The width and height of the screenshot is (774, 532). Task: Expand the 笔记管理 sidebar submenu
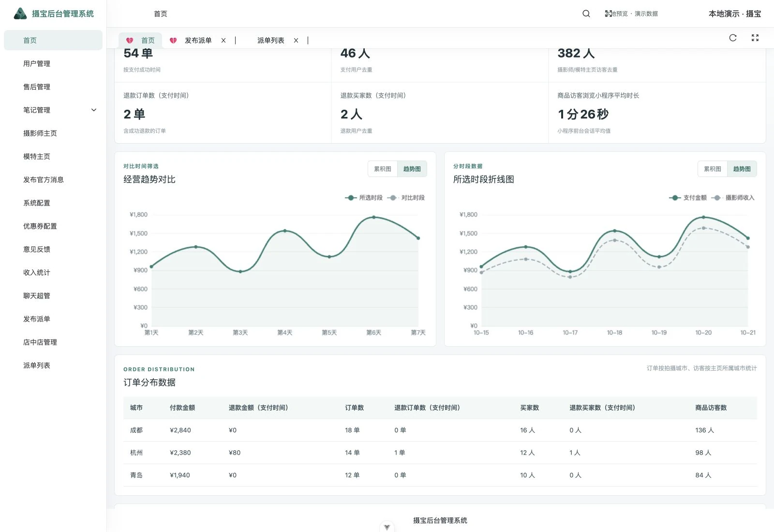coord(94,110)
